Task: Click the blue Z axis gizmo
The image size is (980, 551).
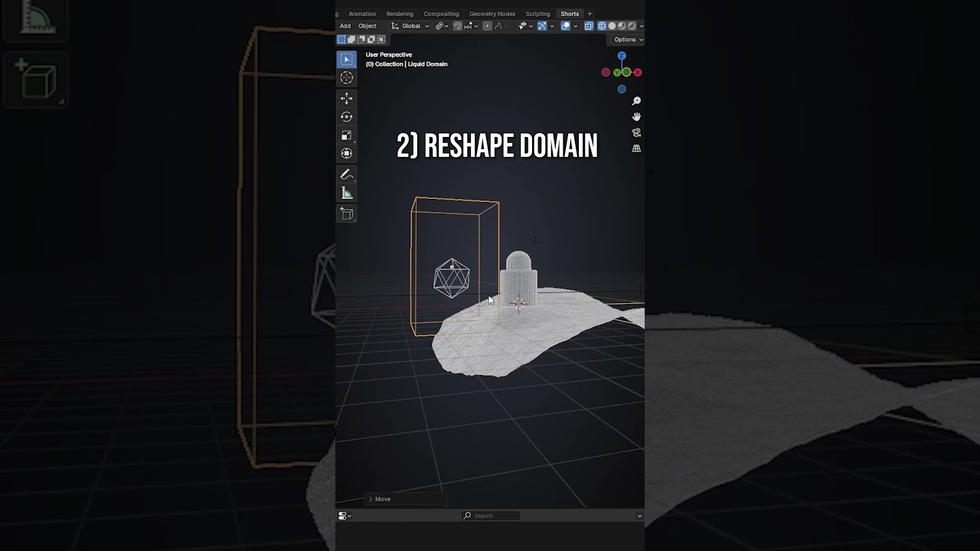Action: 622,56
